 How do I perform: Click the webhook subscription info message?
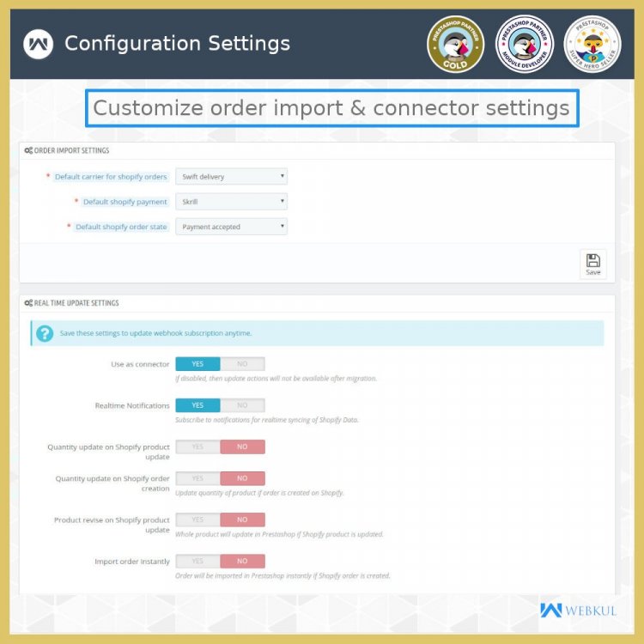tap(155, 333)
